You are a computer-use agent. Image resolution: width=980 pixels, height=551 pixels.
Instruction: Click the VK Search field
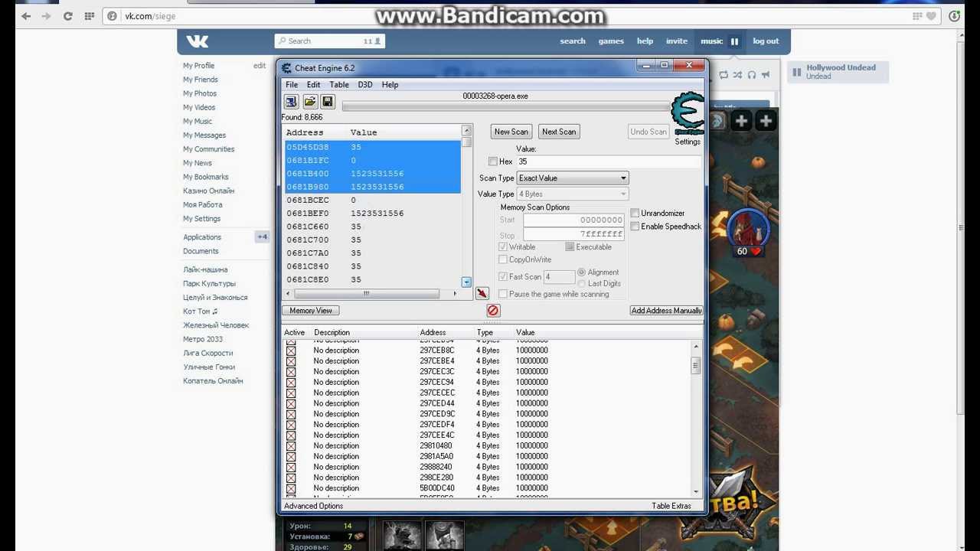click(x=330, y=41)
